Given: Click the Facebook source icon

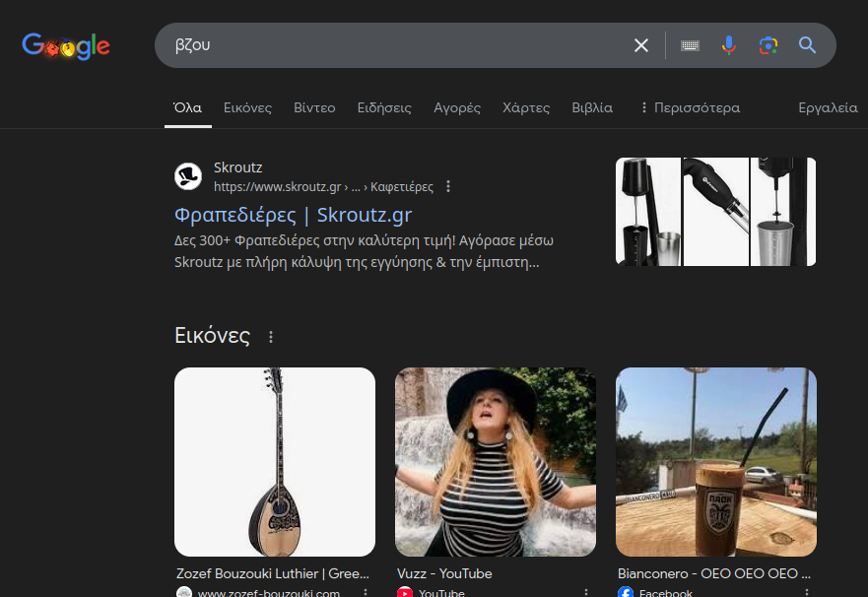Looking at the screenshot, I should [626, 592].
